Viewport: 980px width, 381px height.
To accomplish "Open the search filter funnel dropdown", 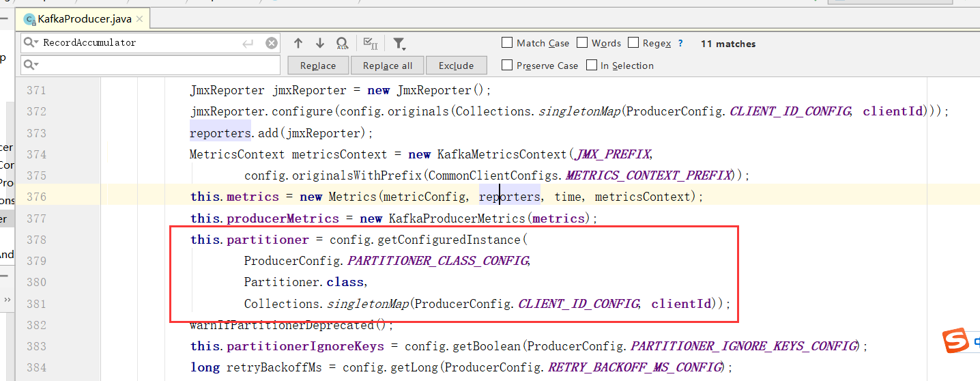I will 399,44.
